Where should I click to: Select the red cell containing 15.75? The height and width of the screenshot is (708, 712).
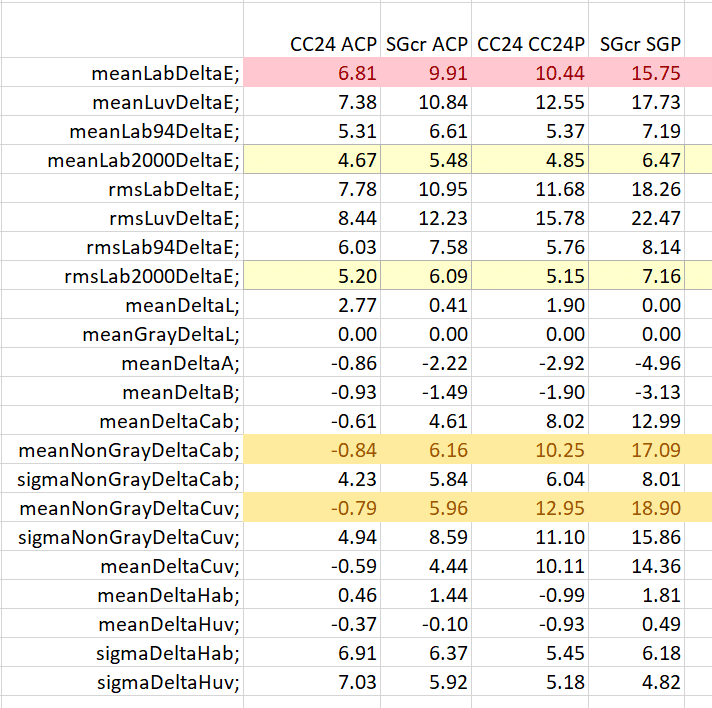click(636, 72)
